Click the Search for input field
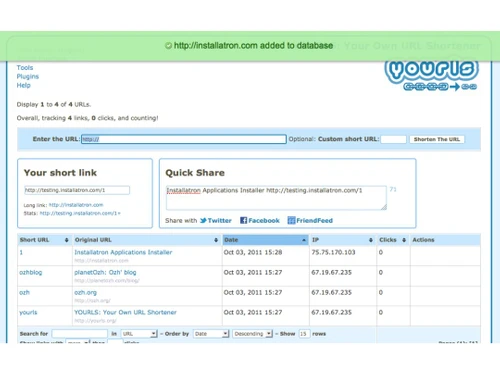 [80, 334]
